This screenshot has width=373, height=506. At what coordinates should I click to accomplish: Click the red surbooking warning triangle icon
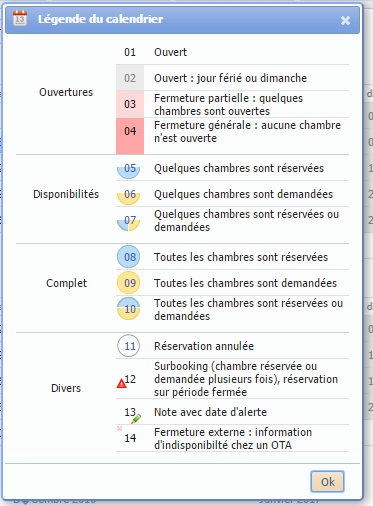[x=121, y=384]
